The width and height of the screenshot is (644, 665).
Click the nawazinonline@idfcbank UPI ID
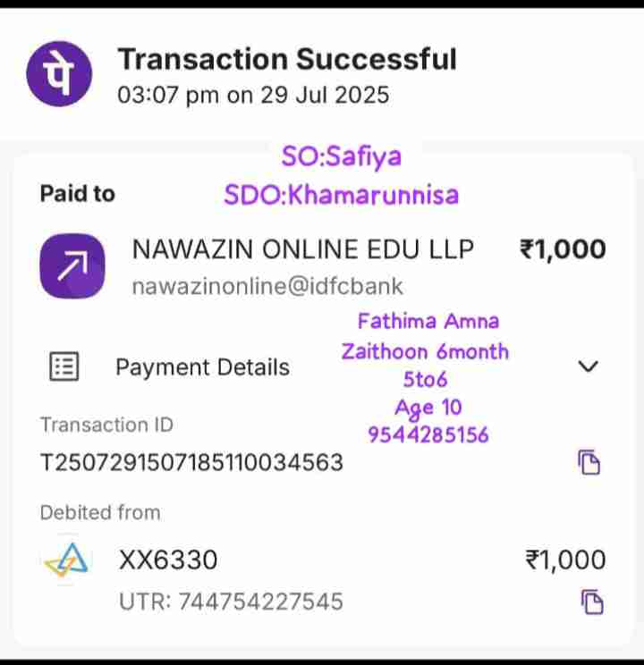[267, 287]
